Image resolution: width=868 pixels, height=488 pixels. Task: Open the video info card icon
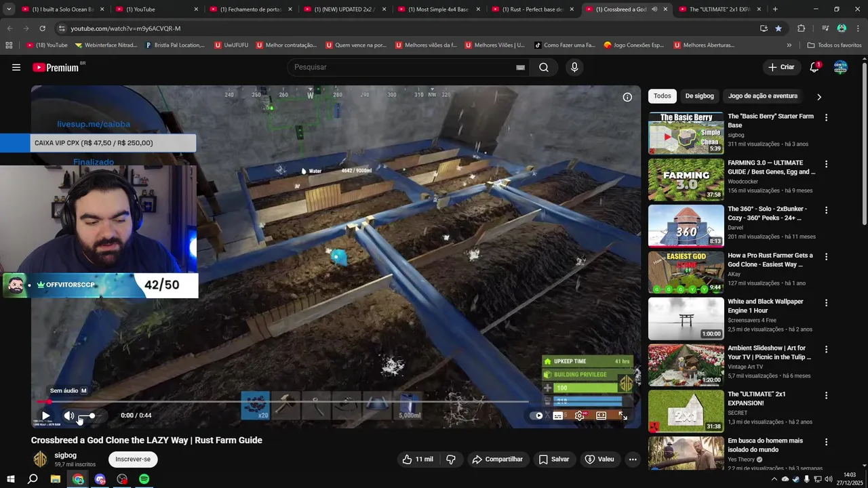(x=627, y=97)
